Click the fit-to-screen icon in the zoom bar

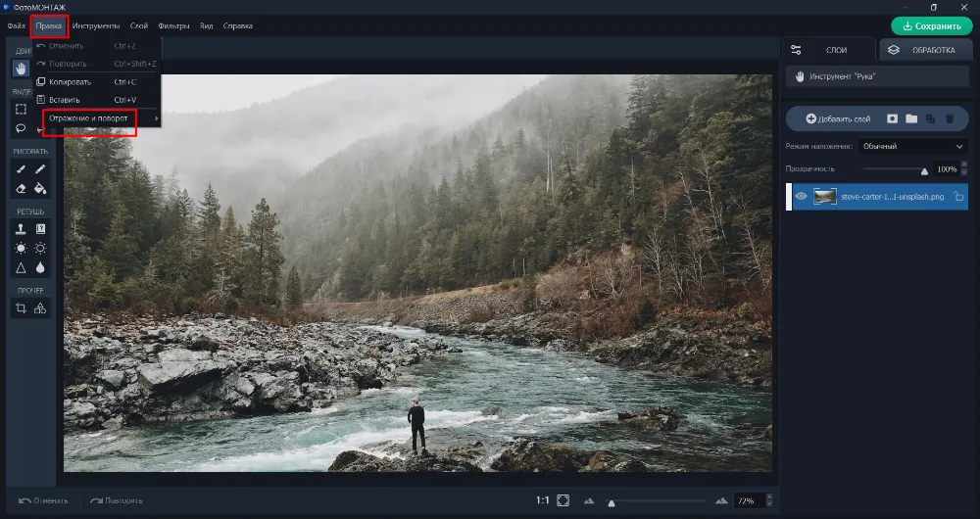click(x=563, y=501)
